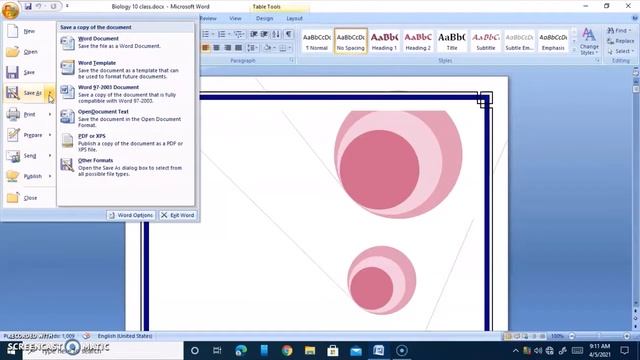Expand the Prepare submenu arrow

tap(50, 135)
